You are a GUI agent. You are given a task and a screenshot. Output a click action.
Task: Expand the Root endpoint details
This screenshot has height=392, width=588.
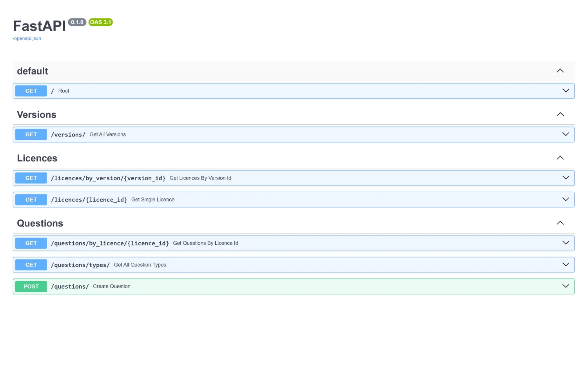coord(566,91)
